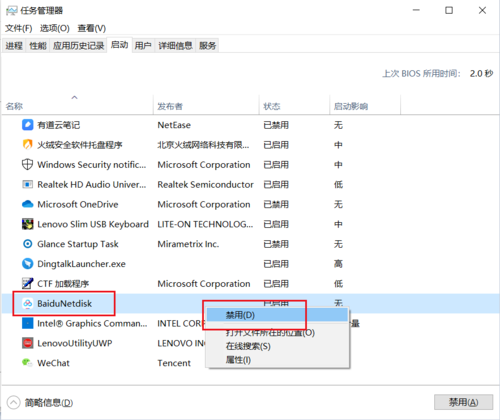Sort by the 名称 column header
This screenshot has width=500, height=420.
77,106
